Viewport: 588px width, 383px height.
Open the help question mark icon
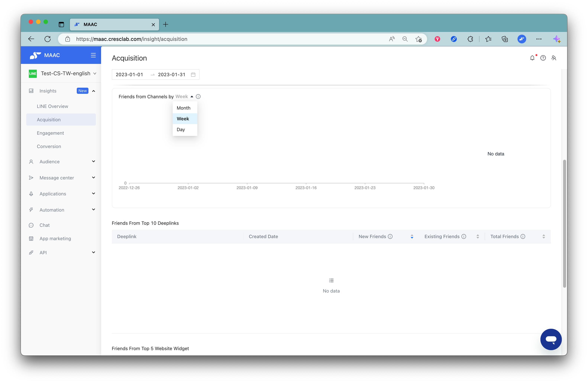tap(543, 58)
